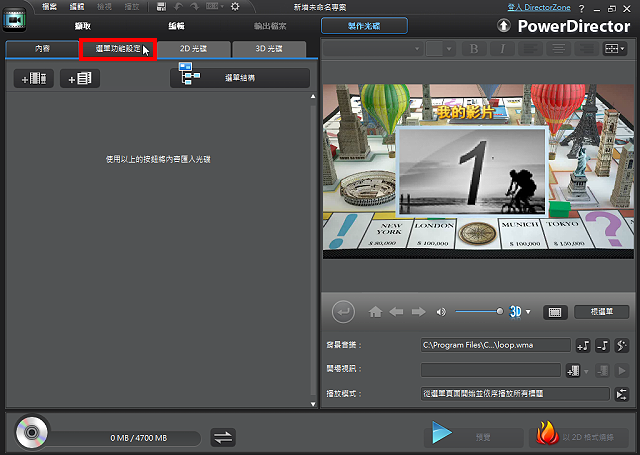Play the first-play video preview icon
Screen dimensions: 640x455
point(622,371)
